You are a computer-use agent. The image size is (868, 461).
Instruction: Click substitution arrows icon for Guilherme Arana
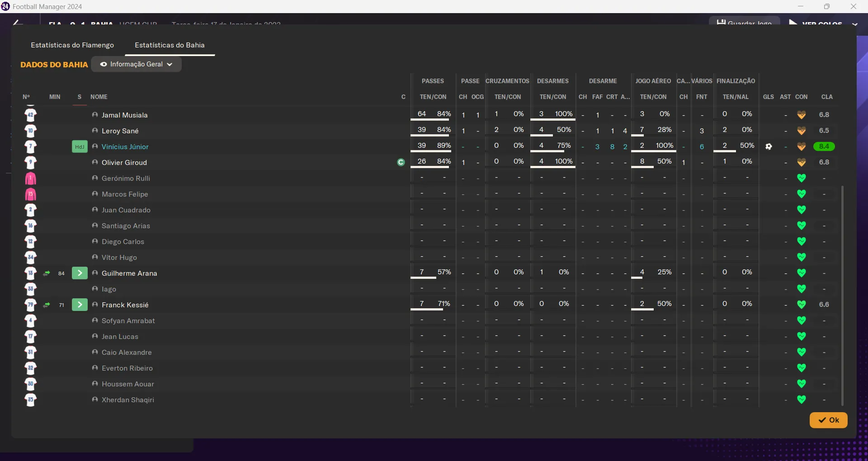tap(47, 273)
